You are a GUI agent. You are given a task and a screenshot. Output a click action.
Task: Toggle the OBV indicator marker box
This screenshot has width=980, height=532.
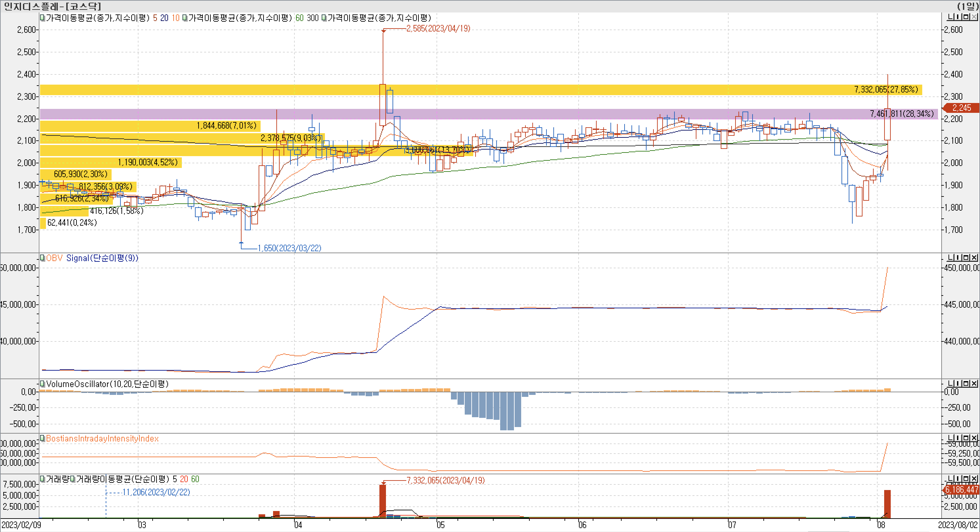coord(42,258)
